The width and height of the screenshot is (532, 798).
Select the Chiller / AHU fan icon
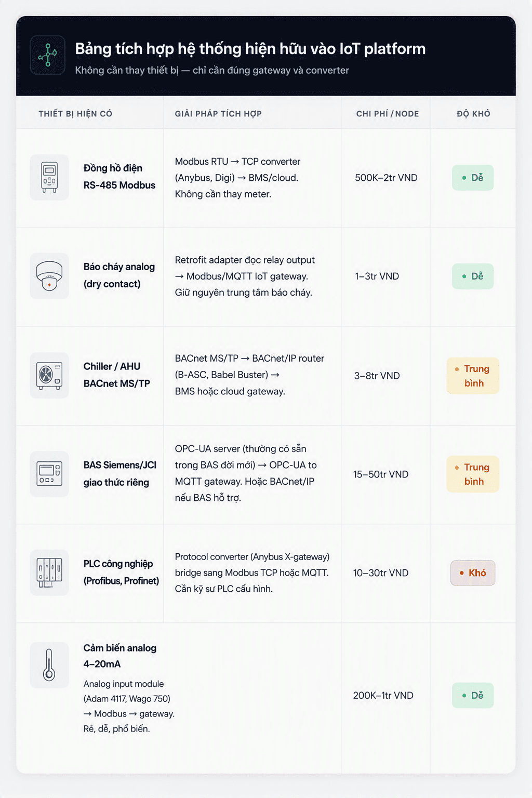(x=49, y=376)
